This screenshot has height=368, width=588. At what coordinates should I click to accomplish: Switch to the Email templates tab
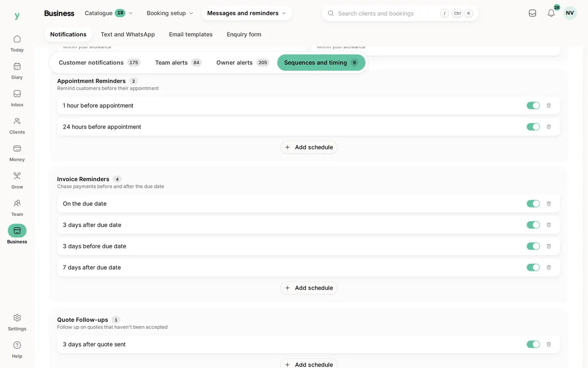point(191,34)
